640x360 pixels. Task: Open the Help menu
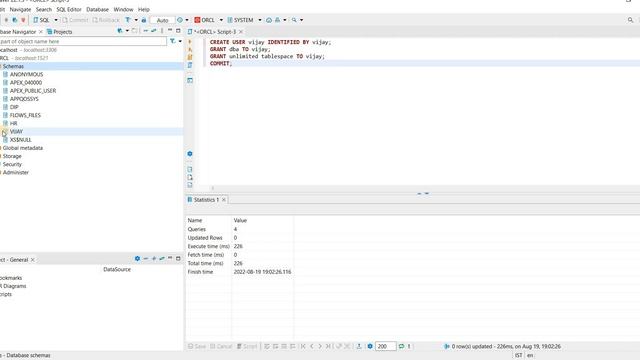[144, 9]
